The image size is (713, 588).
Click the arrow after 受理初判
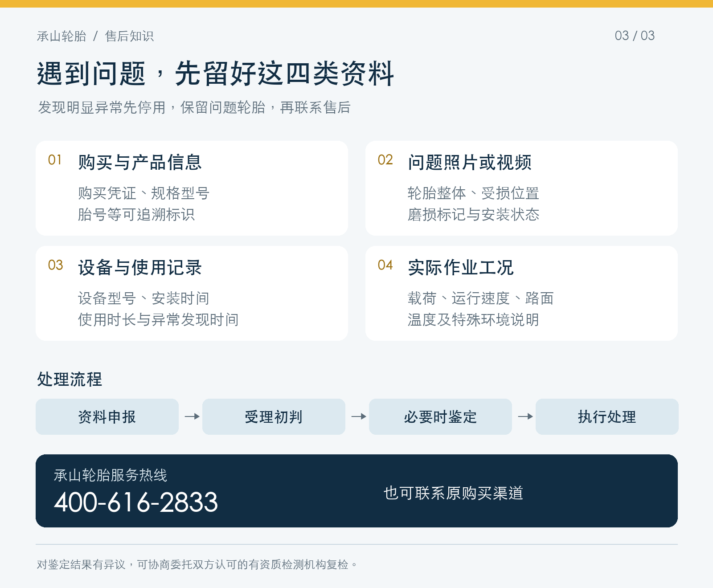(359, 416)
